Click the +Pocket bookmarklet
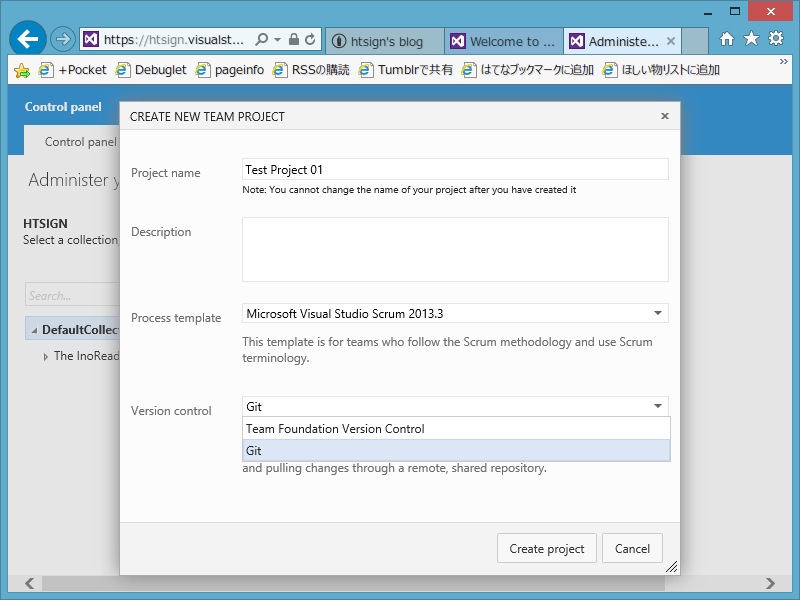The height and width of the screenshot is (600, 800). pos(74,70)
